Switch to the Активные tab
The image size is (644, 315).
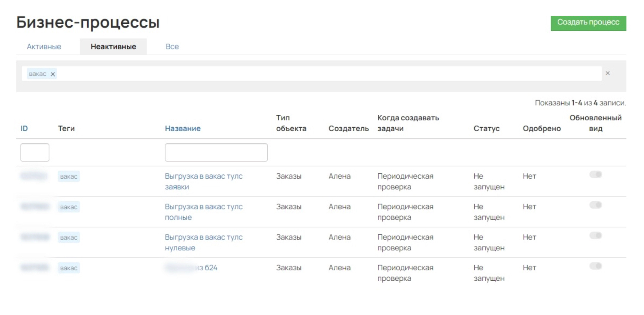point(44,46)
